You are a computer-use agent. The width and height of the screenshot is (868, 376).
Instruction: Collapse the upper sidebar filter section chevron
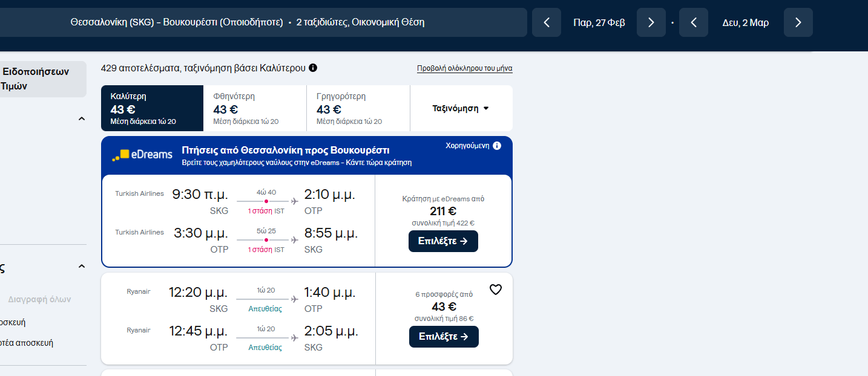pyautogui.click(x=82, y=119)
